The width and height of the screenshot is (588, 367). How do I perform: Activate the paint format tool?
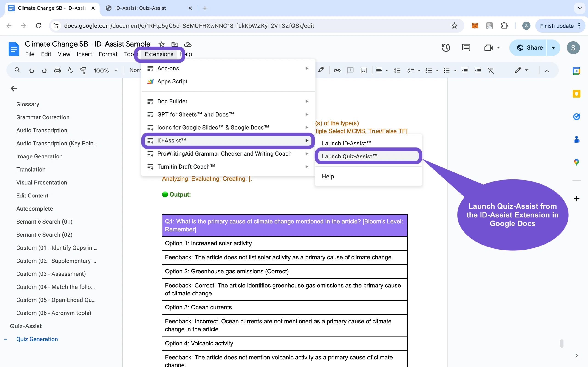pos(83,70)
